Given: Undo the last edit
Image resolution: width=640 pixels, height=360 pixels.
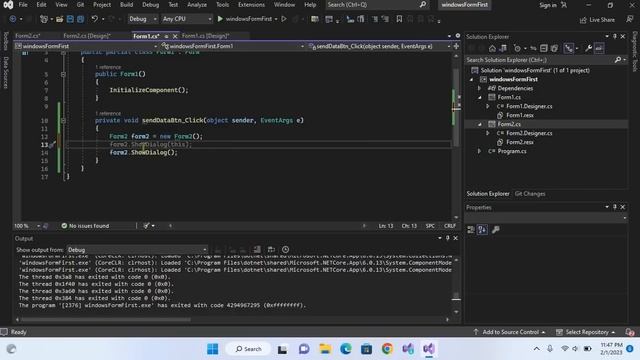Looking at the screenshot, I should pos(94,19).
